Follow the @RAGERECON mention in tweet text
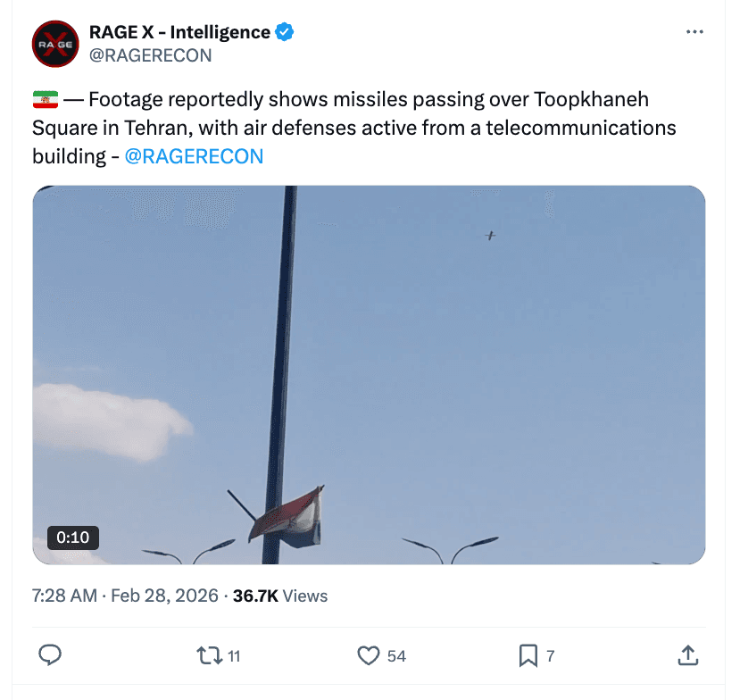Viewport: 748px width, 700px height. coord(194,156)
